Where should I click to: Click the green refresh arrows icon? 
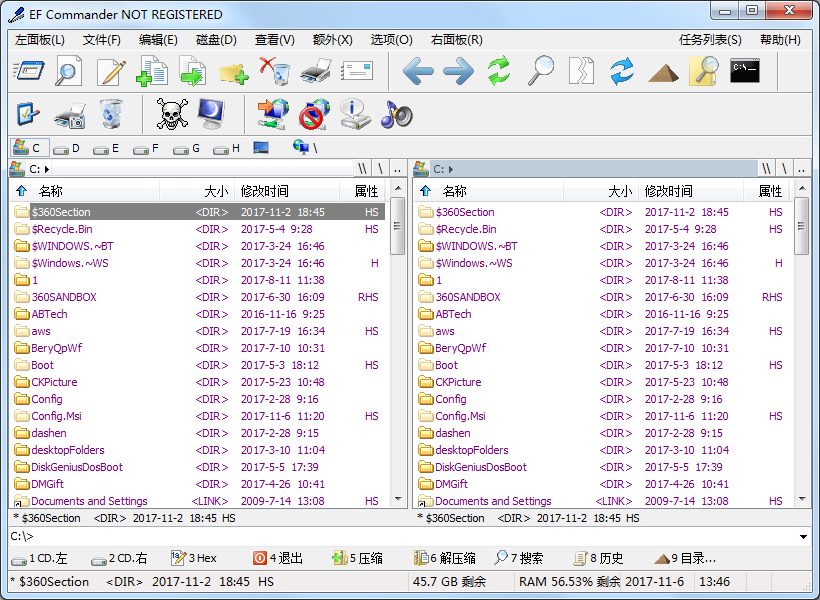pos(499,71)
